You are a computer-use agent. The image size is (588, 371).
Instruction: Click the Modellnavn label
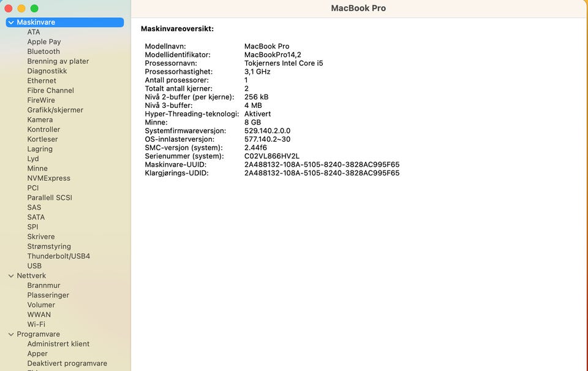[x=165, y=47]
